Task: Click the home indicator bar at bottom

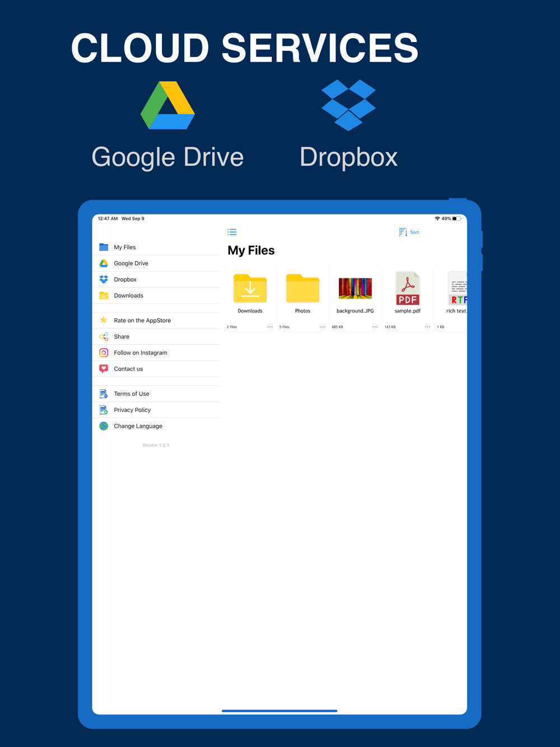Action: pyautogui.click(x=279, y=711)
